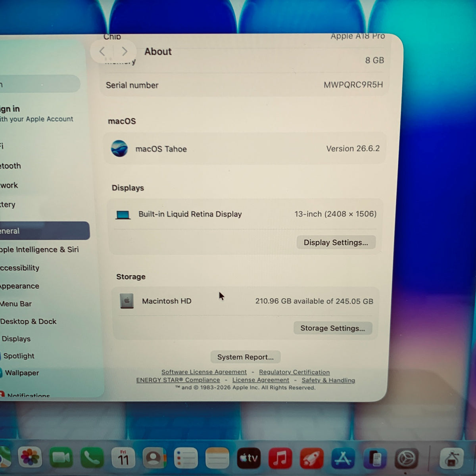Go back using the left chevron
Screen dimensions: 476x476
(x=102, y=51)
